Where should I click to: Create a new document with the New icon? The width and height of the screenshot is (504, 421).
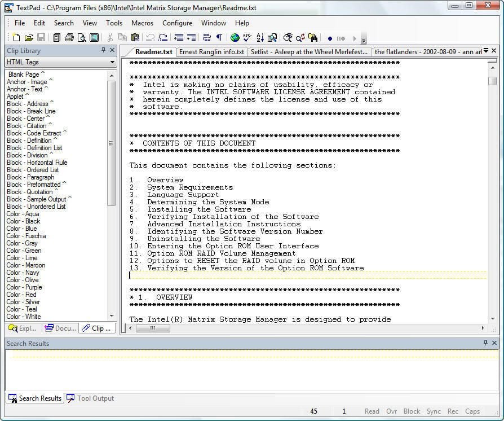point(16,38)
